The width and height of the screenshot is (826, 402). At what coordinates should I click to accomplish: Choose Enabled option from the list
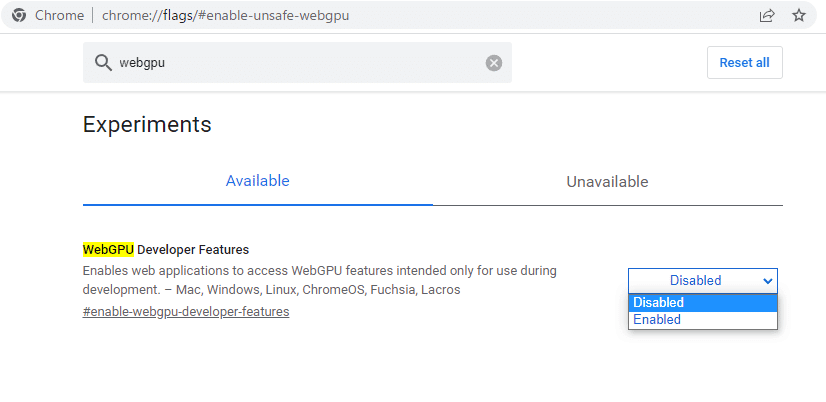click(x=703, y=320)
